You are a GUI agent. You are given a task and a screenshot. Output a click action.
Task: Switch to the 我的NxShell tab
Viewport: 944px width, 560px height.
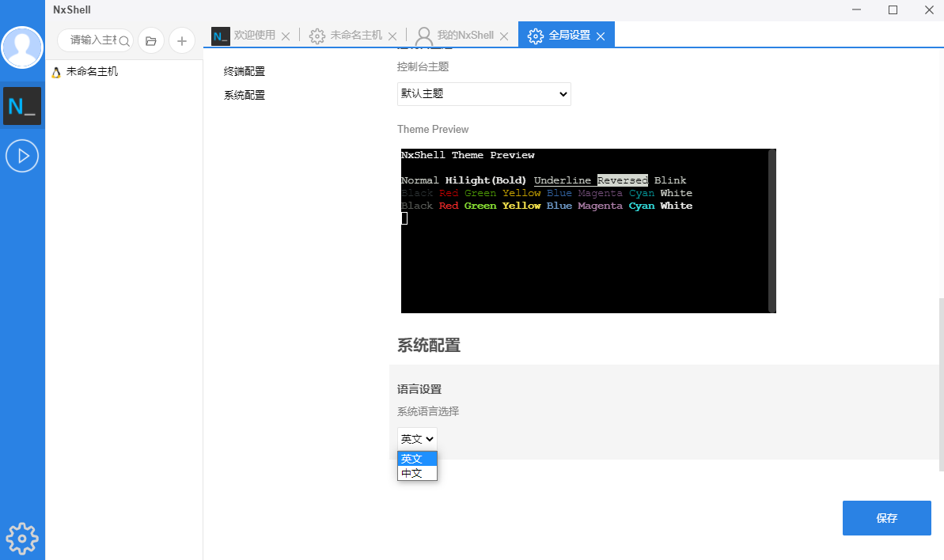pyautogui.click(x=465, y=36)
